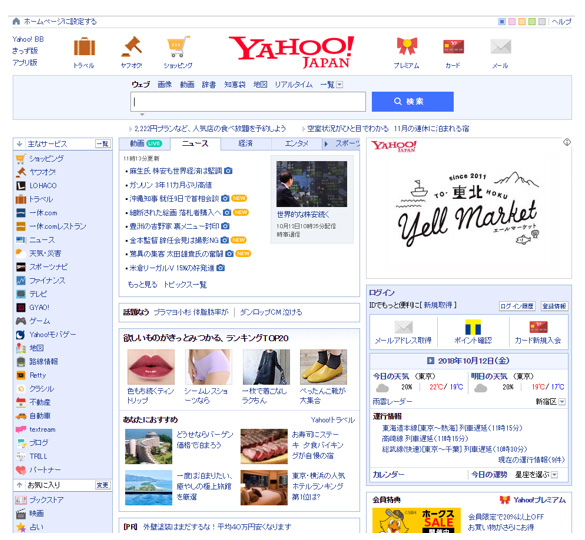Open the ヘルプ link at top right
This screenshot has width=585, height=540.
(x=561, y=22)
